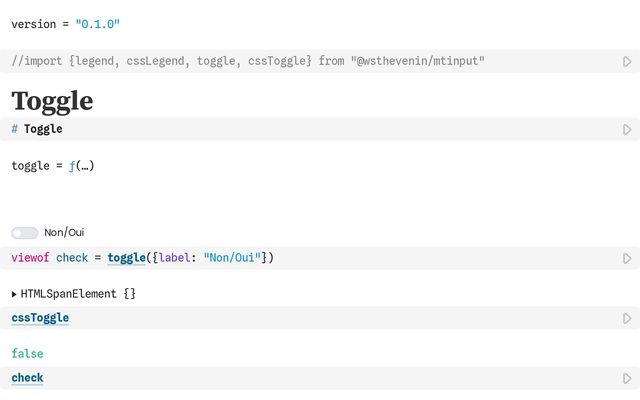640x400 pixels.
Task: Run the commented import cell
Action: (x=627, y=62)
